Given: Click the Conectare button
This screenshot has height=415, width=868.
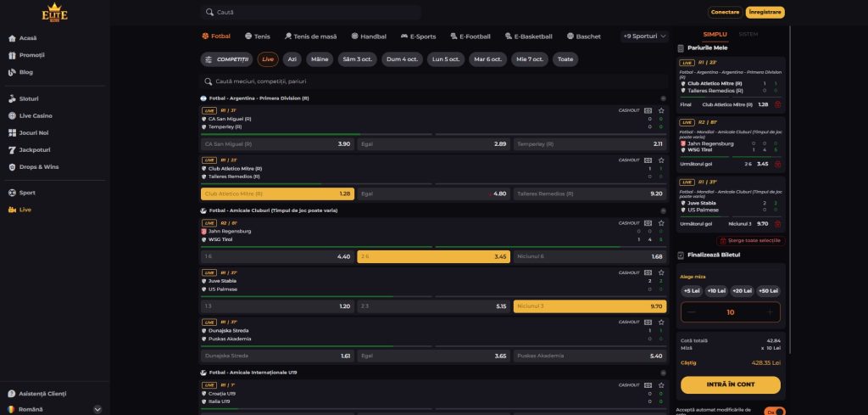Looking at the screenshot, I should (x=726, y=12).
